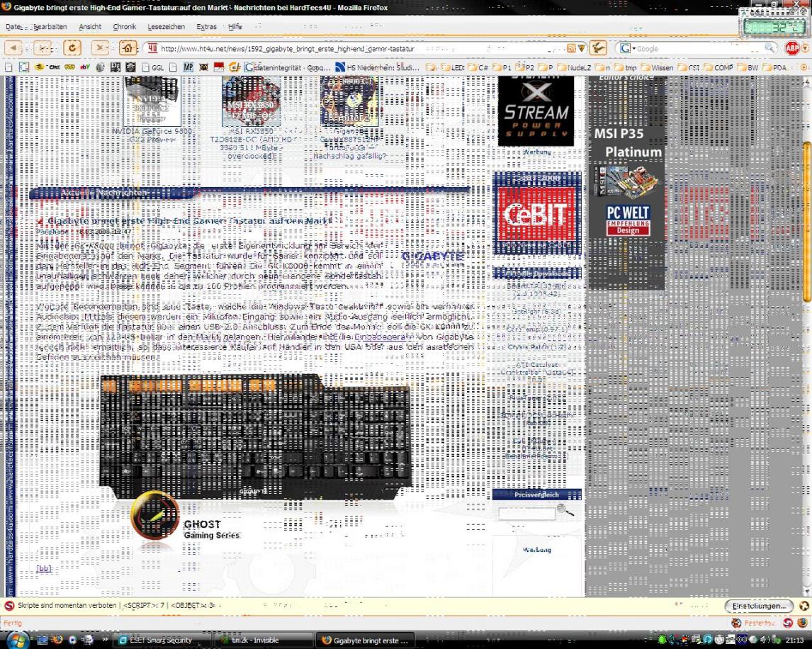Expand the tmp bookmark folder
This screenshot has height=649, width=812.
click(626, 67)
